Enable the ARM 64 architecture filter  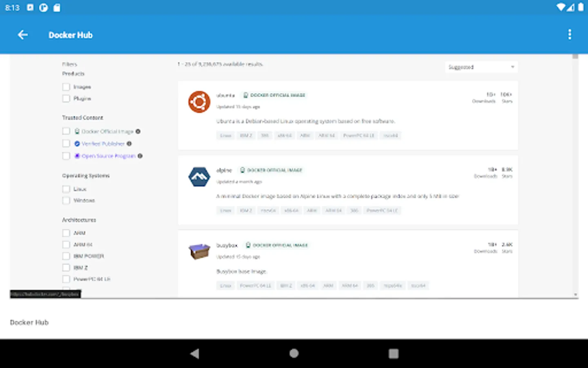[x=66, y=245]
